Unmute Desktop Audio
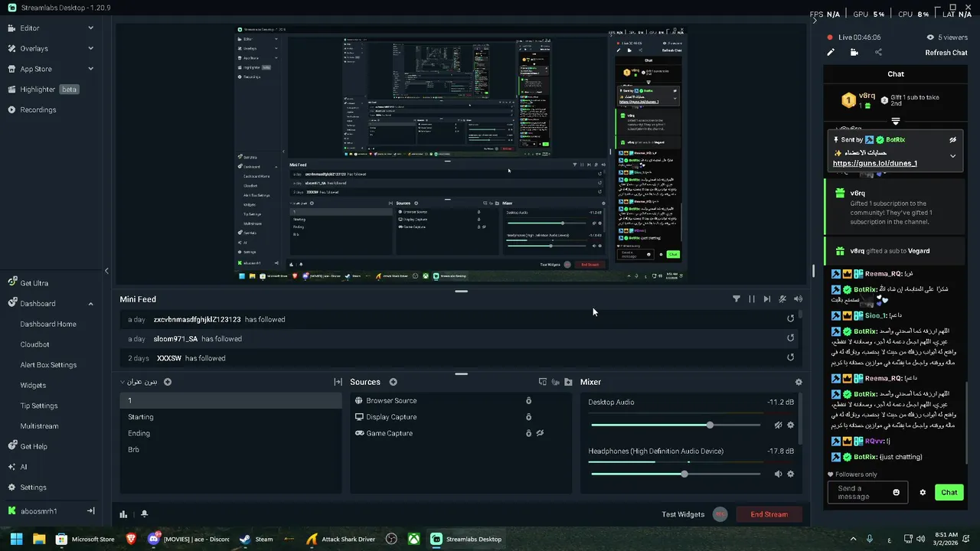The width and height of the screenshot is (980, 551). point(778,425)
